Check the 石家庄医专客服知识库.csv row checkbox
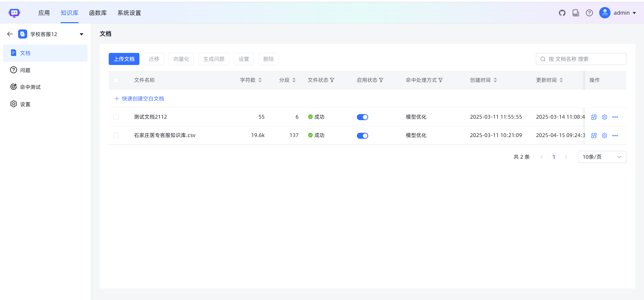Viewport: 644px width, 300px height. [116, 135]
